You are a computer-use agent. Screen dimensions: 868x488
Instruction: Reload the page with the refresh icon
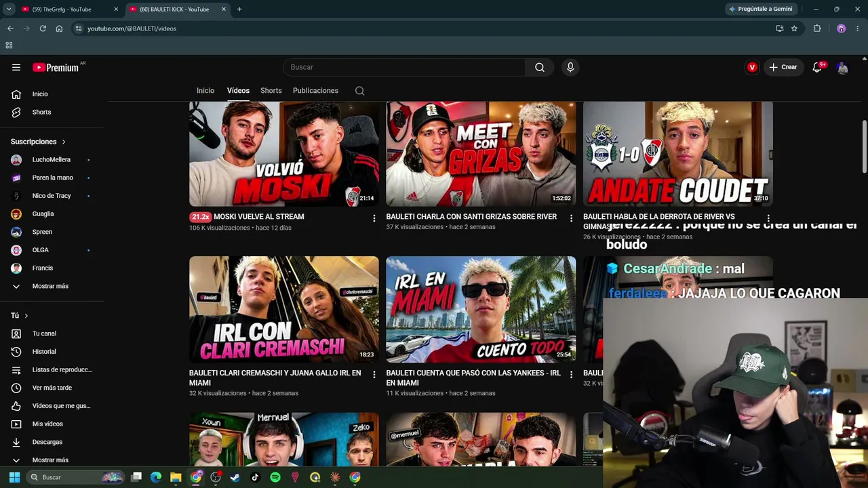coord(43,28)
